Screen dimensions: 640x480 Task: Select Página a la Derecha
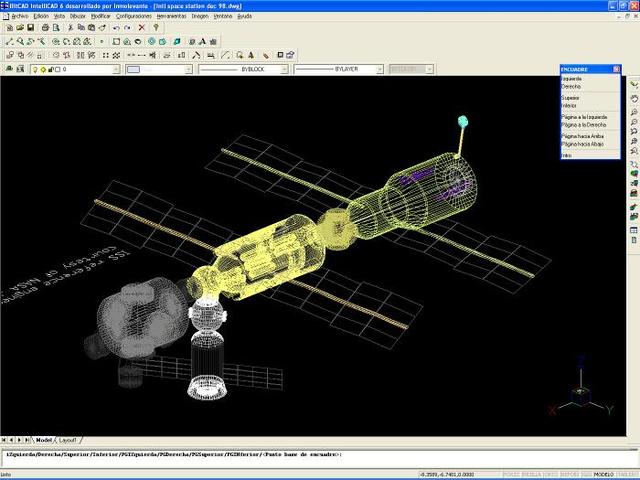(x=584, y=125)
